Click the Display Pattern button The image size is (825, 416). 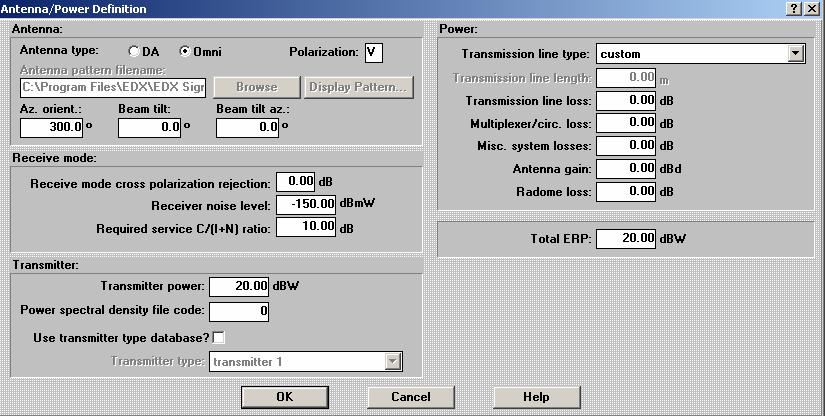[359, 87]
